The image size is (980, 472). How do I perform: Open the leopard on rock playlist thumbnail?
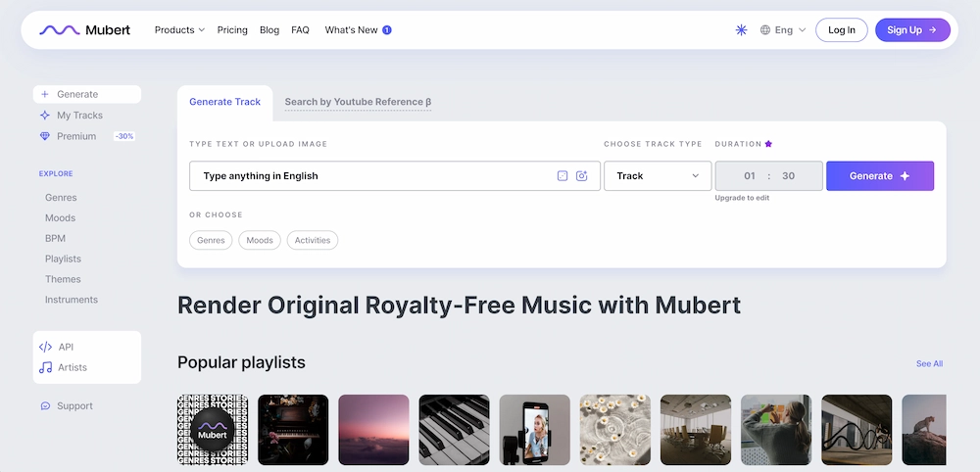[924, 430]
